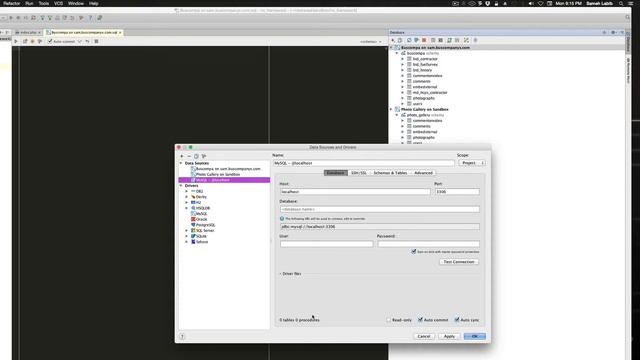The height and width of the screenshot is (360, 640).
Task: Collapse the Data Sources tree section
Action: point(181,163)
